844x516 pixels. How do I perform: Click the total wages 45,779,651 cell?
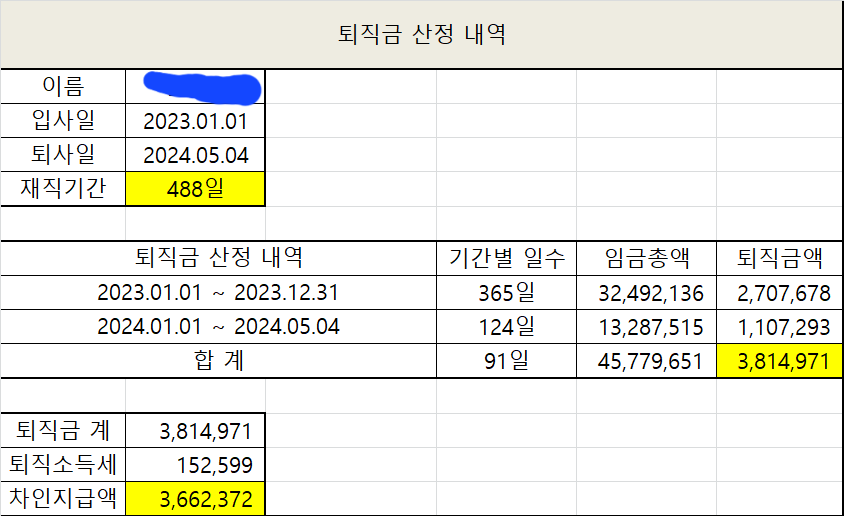point(646,361)
